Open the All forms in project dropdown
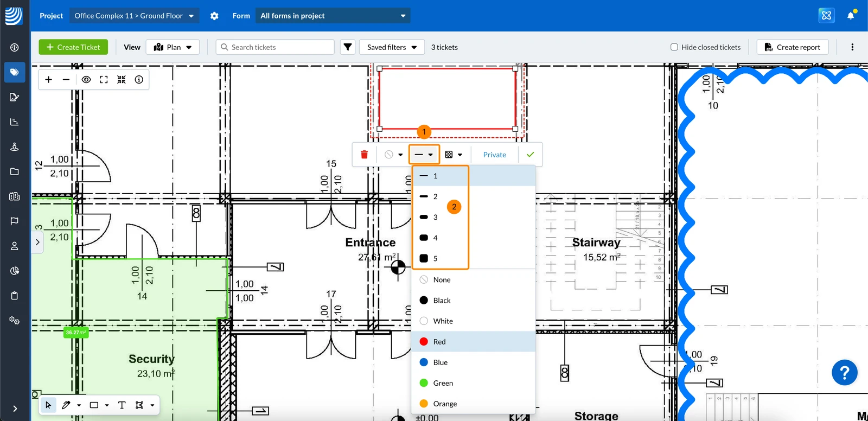The width and height of the screenshot is (868, 421). [x=333, y=16]
